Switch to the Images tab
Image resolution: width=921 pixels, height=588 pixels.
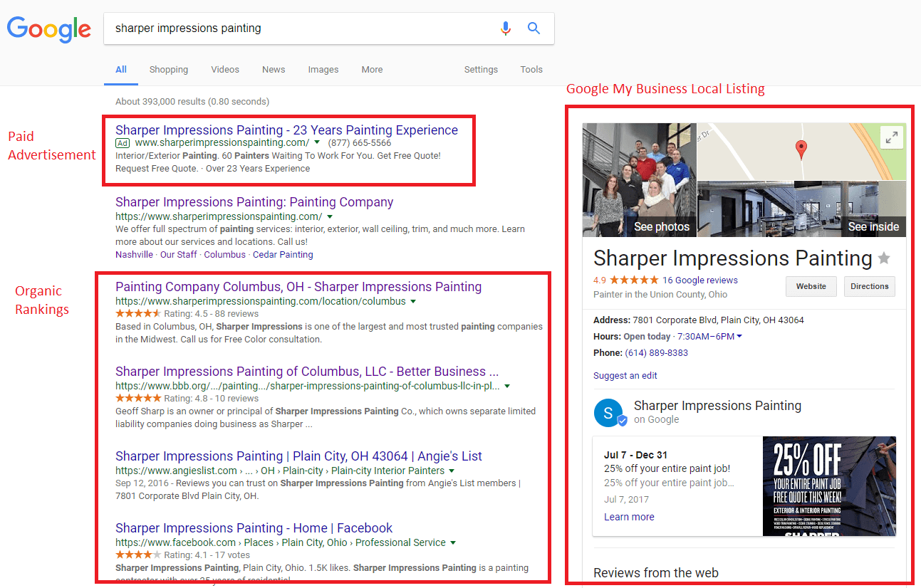coord(323,69)
